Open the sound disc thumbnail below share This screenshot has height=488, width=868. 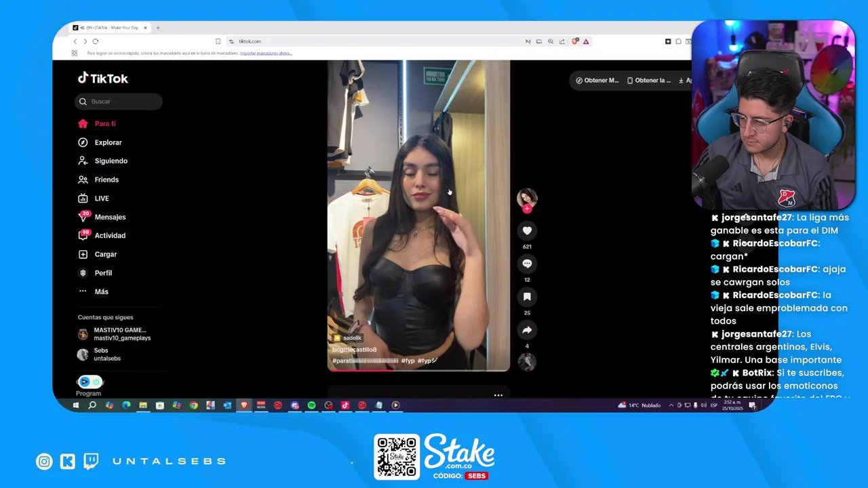pos(527,363)
